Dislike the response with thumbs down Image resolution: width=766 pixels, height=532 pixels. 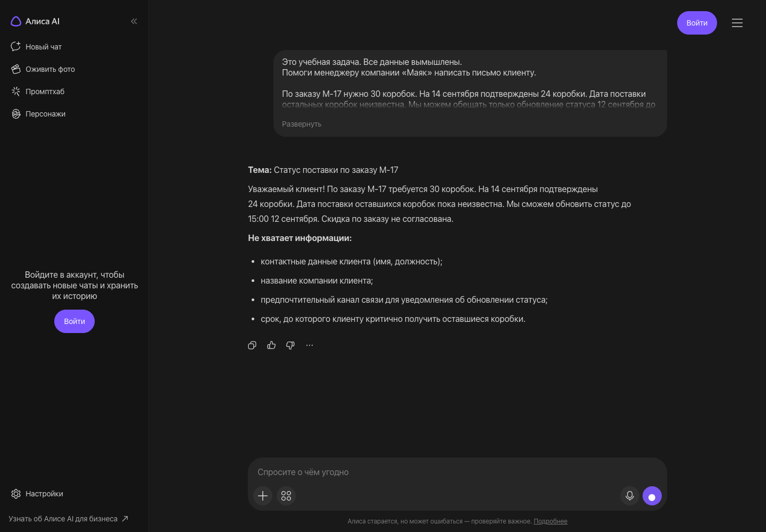coord(290,345)
